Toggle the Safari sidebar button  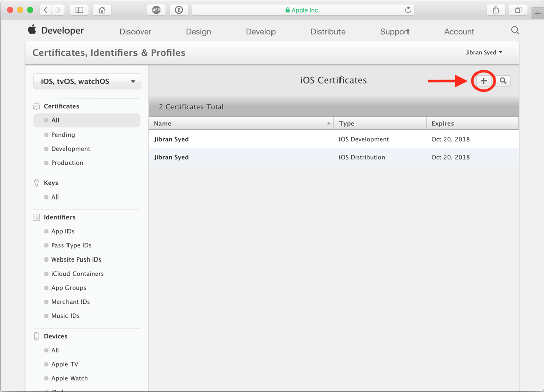pos(79,10)
